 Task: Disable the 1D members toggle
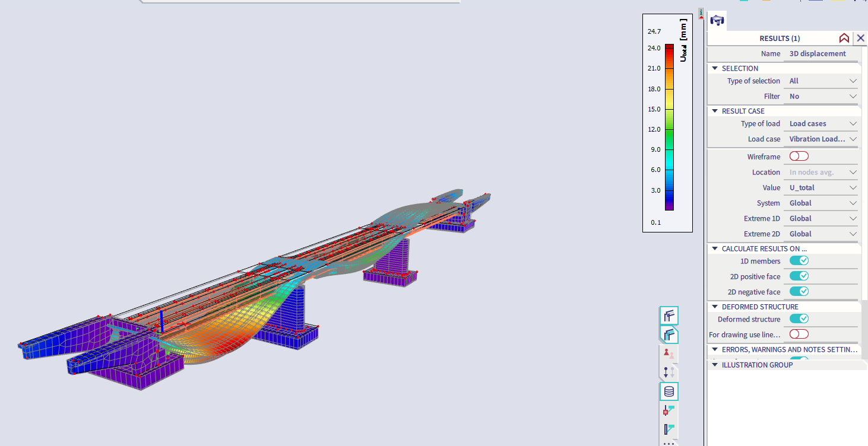(x=799, y=260)
